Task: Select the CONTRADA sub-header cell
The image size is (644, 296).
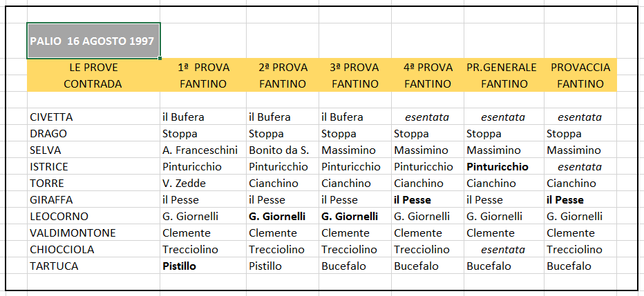Action: pyautogui.click(x=94, y=84)
